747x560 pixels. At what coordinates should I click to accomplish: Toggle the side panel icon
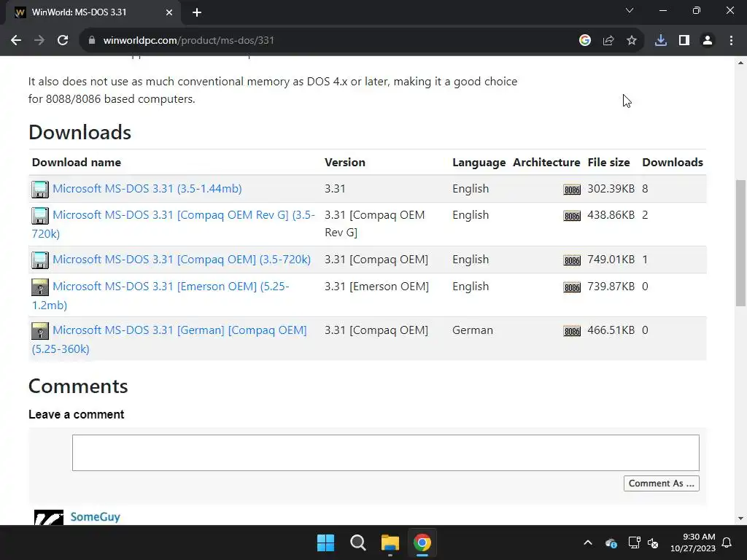[684, 41]
